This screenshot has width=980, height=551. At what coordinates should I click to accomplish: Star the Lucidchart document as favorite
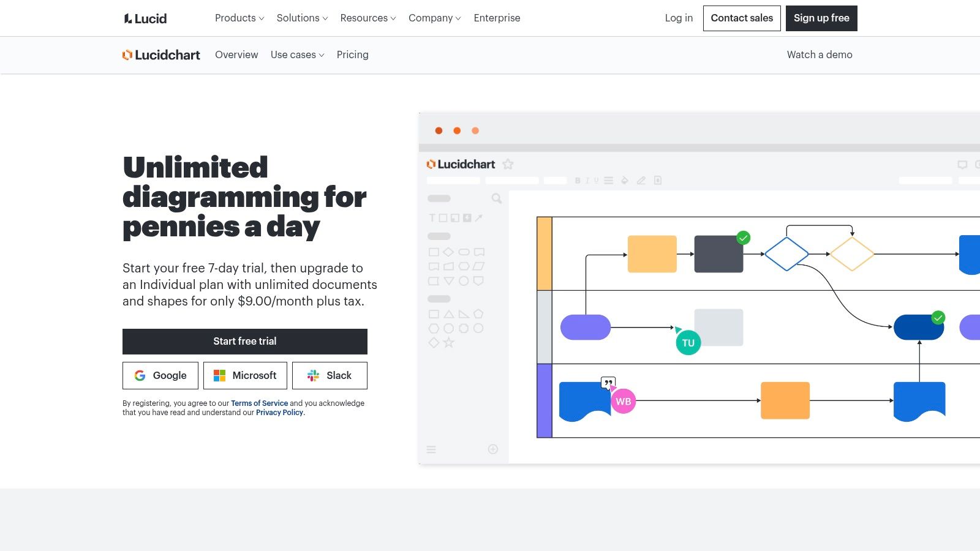click(x=508, y=164)
